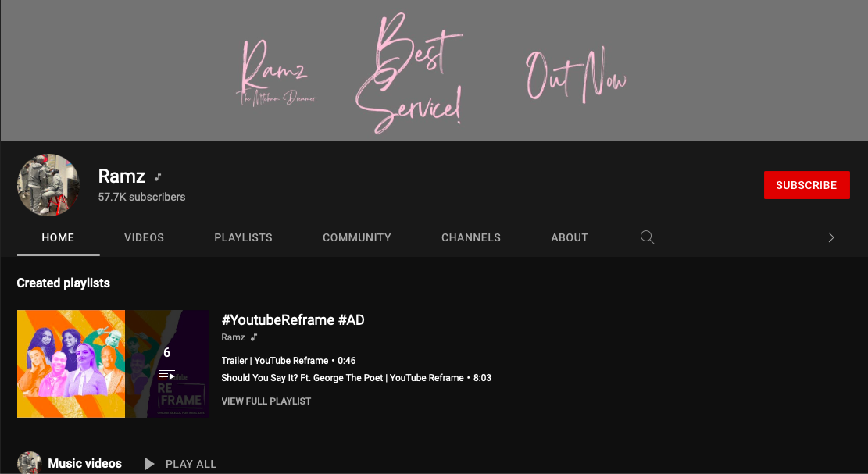Image resolution: width=868 pixels, height=474 pixels.
Task: Open the PLAYLISTS tab
Action: [243, 237]
